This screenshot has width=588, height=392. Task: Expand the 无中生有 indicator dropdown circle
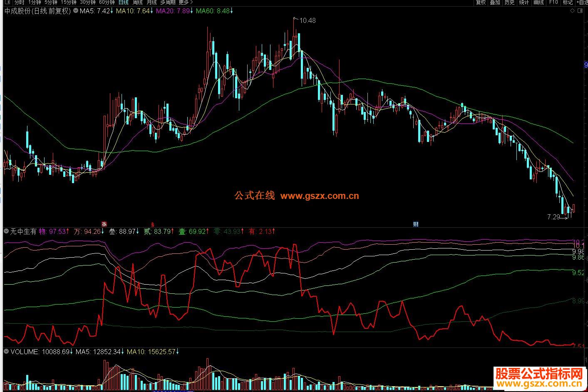(6, 231)
